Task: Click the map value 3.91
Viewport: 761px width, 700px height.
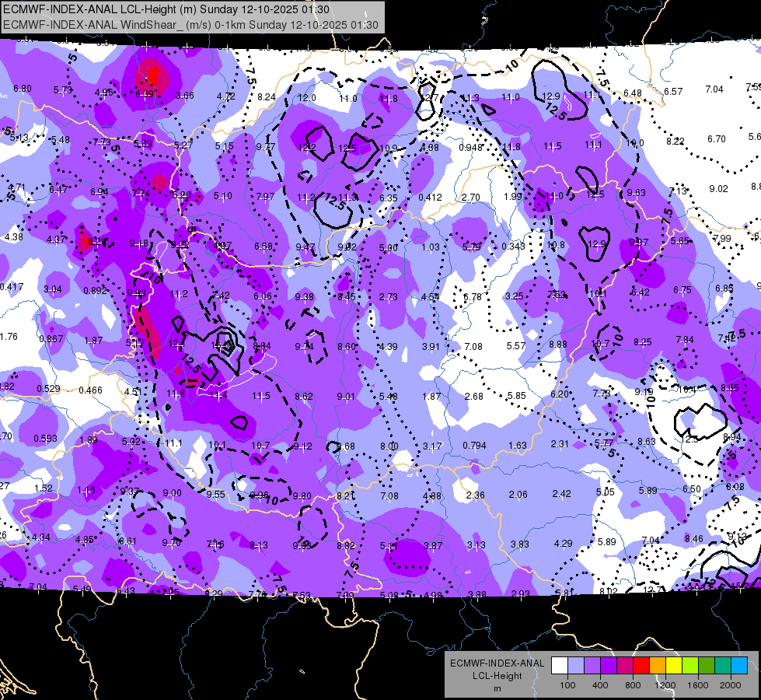Action: pyautogui.click(x=431, y=346)
